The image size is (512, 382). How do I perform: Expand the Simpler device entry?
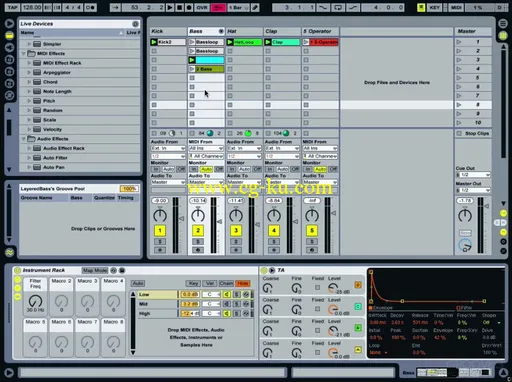pos(29,44)
